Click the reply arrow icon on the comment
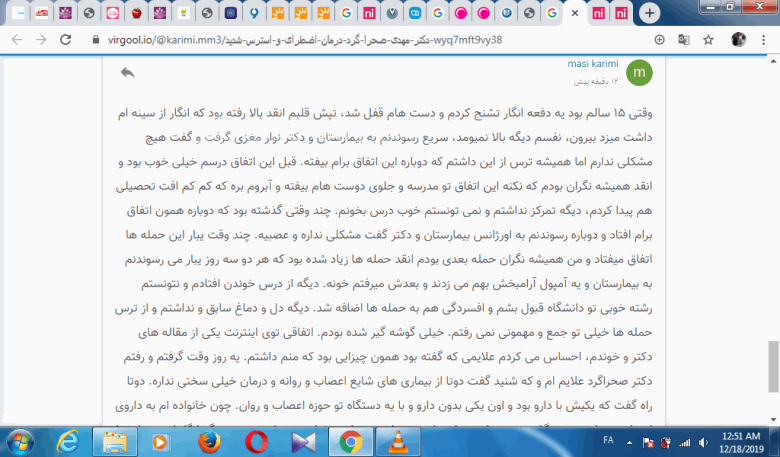Screen dimensions: 780x457 tap(127, 73)
